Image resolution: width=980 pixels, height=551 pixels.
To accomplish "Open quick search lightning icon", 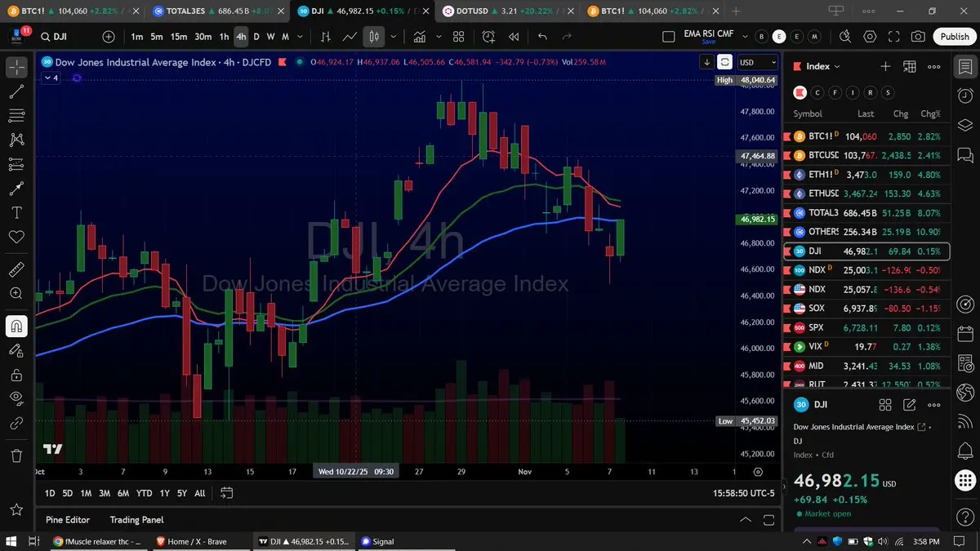I will (845, 37).
